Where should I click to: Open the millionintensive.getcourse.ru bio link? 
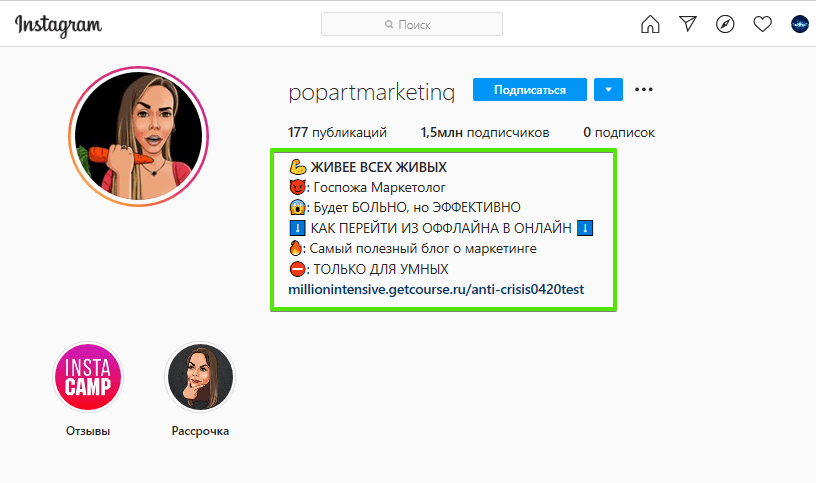pos(436,289)
